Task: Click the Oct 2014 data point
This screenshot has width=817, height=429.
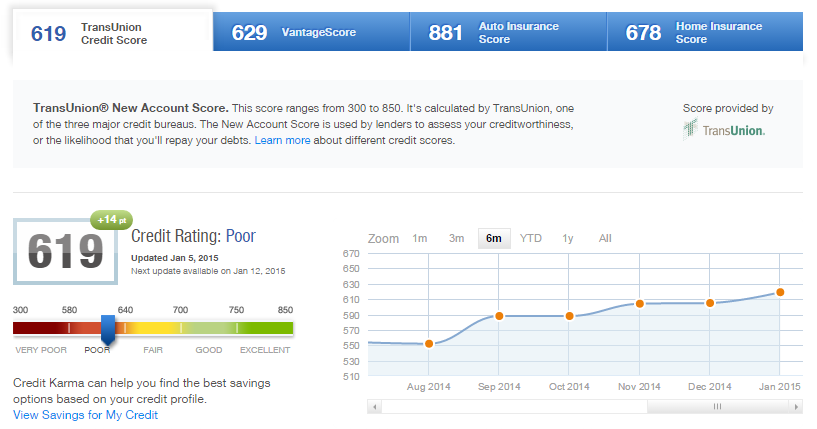Action: [570, 316]
